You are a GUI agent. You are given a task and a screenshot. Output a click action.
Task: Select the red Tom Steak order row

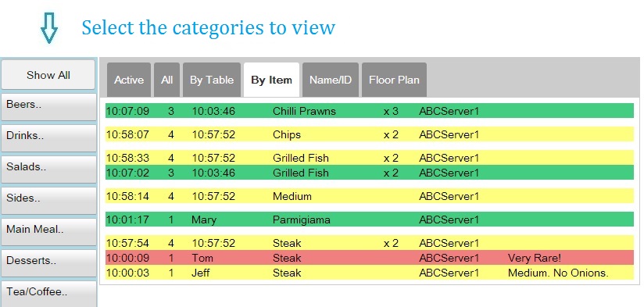[x=369, y=258]
